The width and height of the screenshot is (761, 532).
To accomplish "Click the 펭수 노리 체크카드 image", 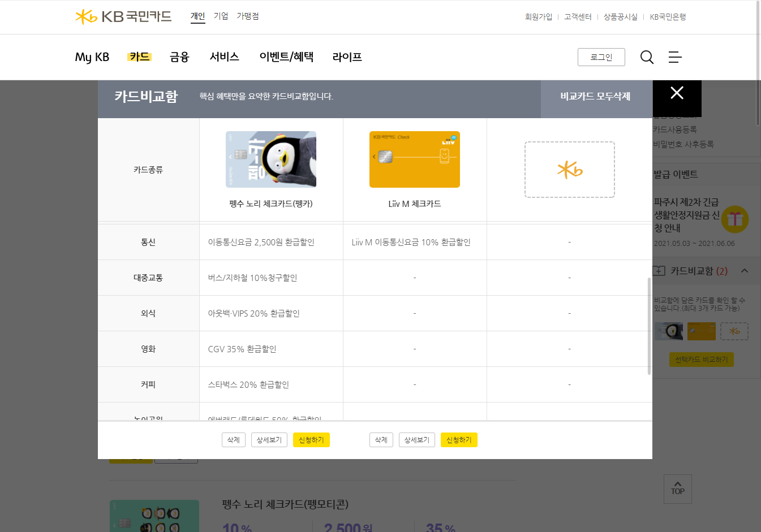I will 271,159.
